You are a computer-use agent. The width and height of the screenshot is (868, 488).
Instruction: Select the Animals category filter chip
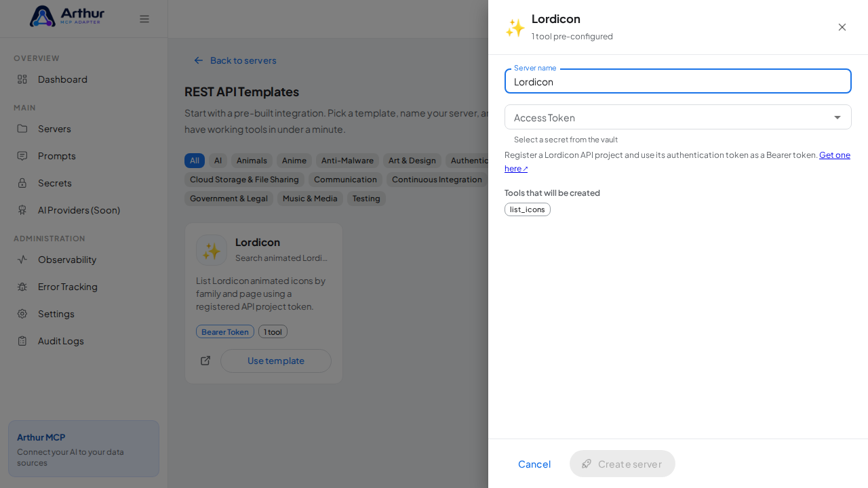(252, 161)
